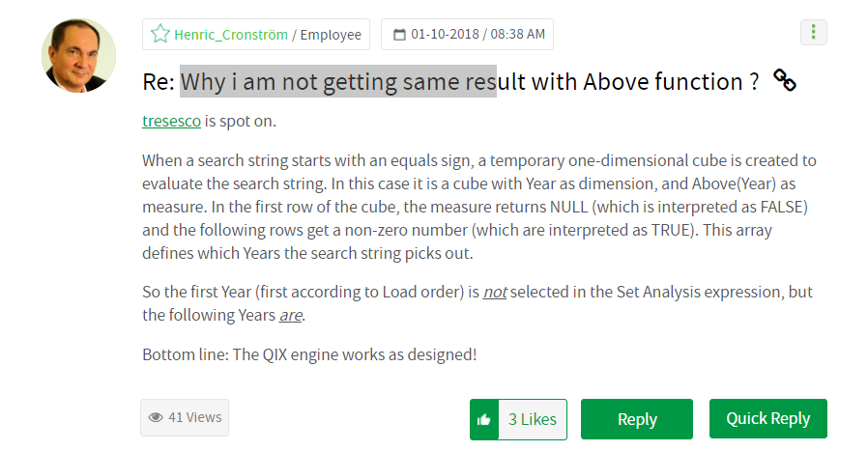The width and height of the screenshot is (868, 451).
Task: Open Henric_Cronström's profile link
Action: coord(232,35)
